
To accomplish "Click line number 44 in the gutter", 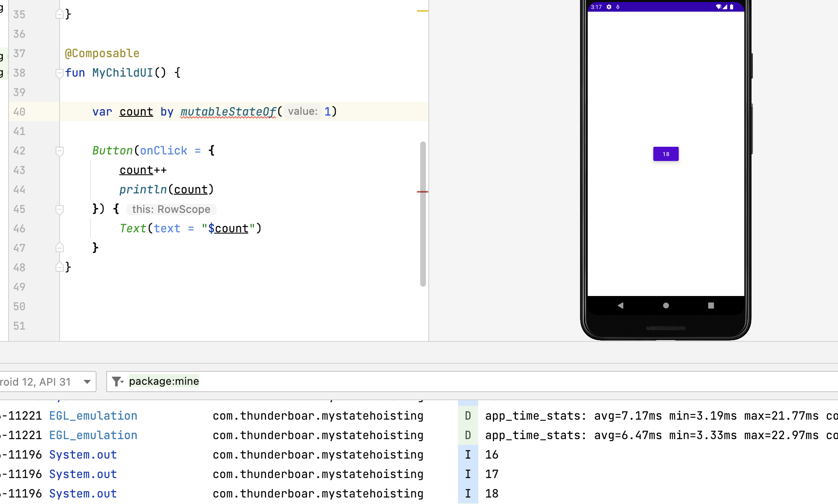I will coord(19,189).
